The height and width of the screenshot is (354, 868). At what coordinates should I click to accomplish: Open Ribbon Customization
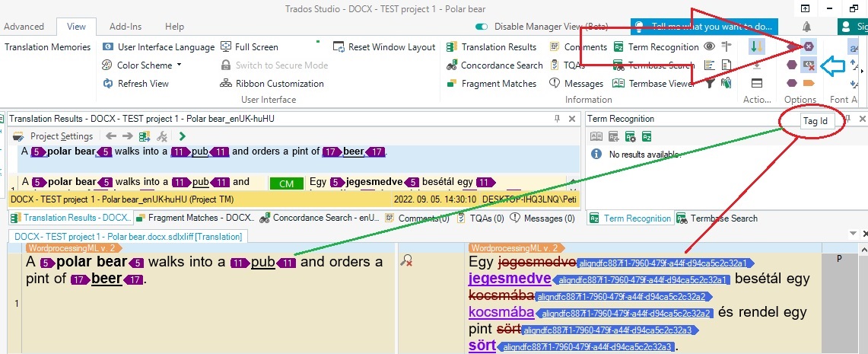tap(272, 84)
